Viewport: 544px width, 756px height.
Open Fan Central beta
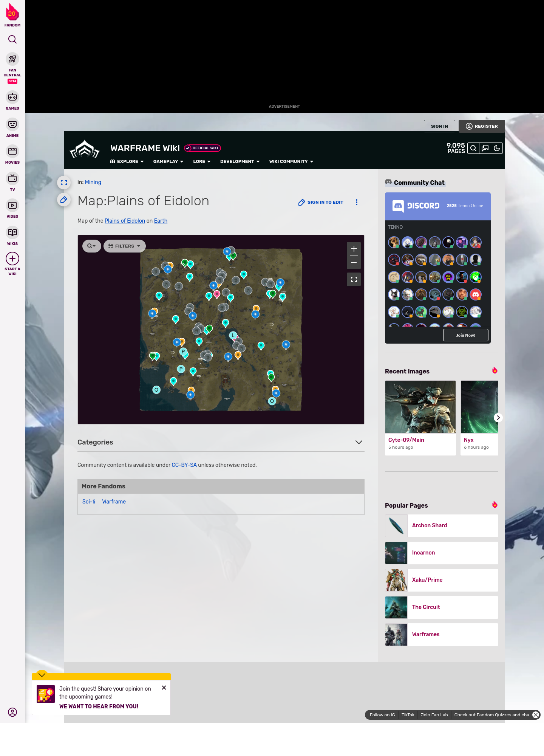click(12, 68)
